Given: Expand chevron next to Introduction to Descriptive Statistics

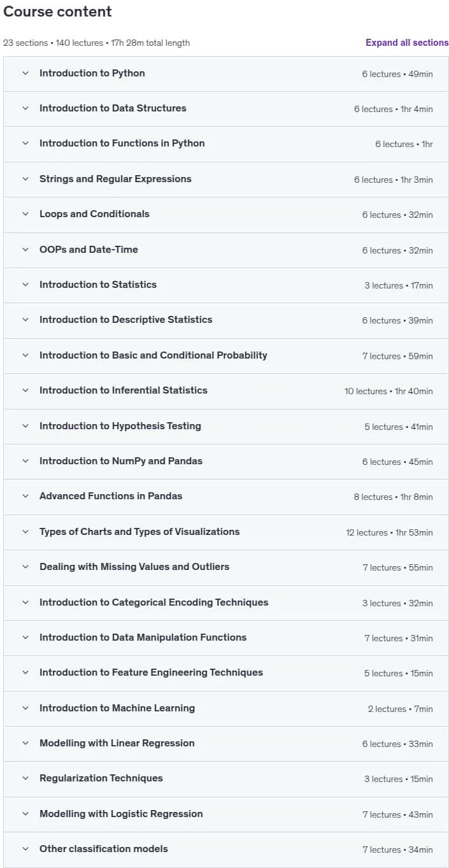Looking at the screenshot, I should (25, 320).
